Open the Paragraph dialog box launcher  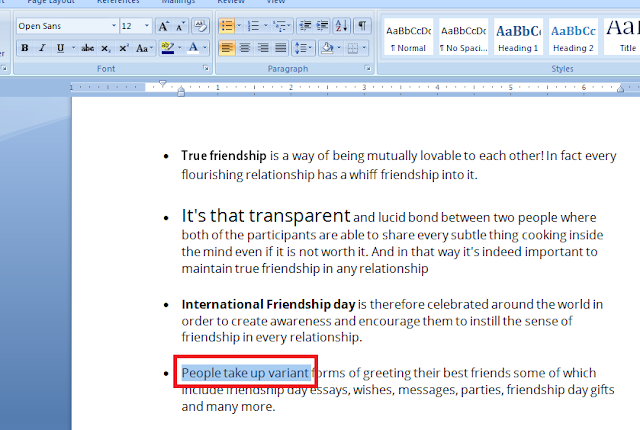368,69
